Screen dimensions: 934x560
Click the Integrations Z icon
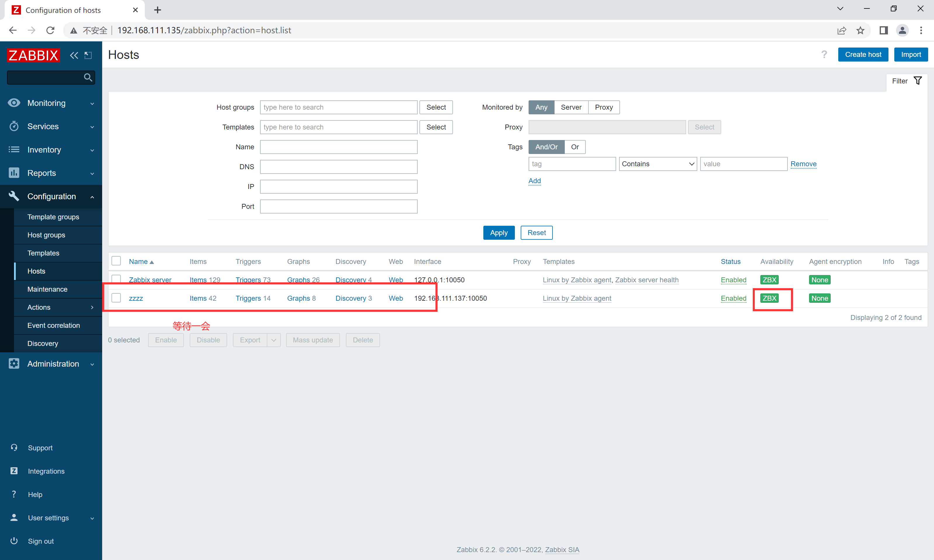[14, 470]
